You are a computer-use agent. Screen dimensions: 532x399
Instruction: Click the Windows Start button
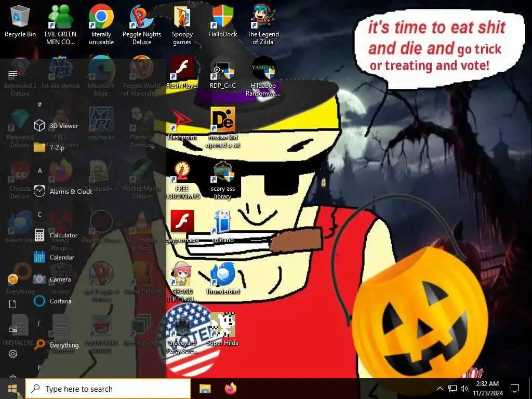[x=12, y=389]
